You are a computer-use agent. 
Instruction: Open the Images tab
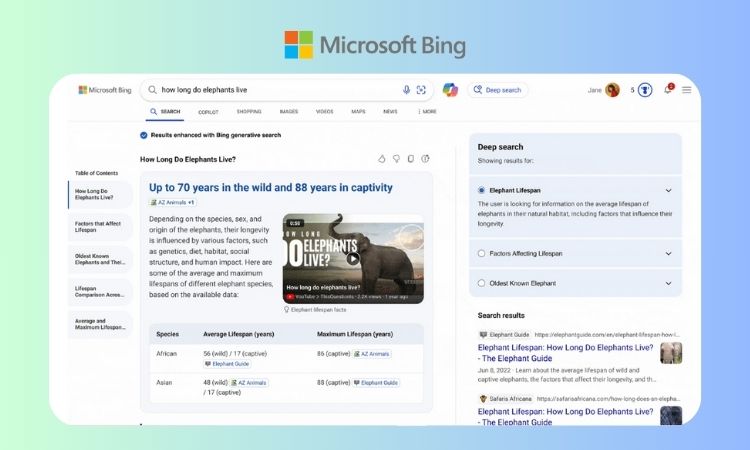[288, 111]
